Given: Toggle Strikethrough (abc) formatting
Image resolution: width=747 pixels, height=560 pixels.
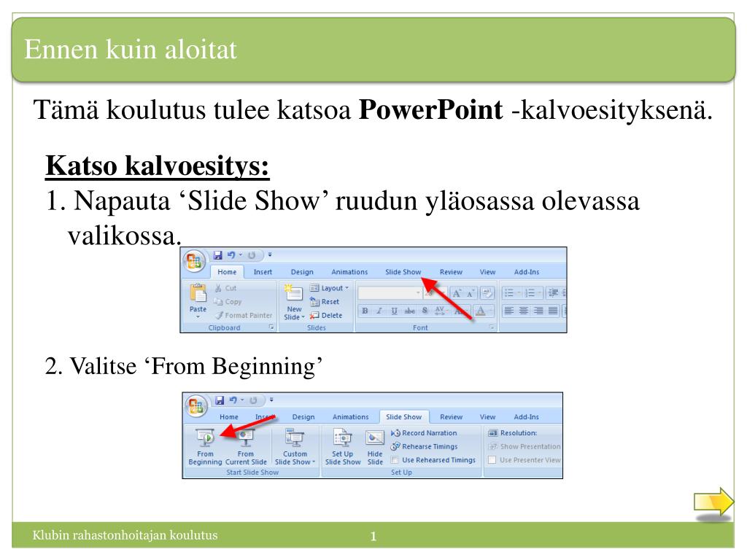Looking at the screenshot, I should (x=409, y=311).
